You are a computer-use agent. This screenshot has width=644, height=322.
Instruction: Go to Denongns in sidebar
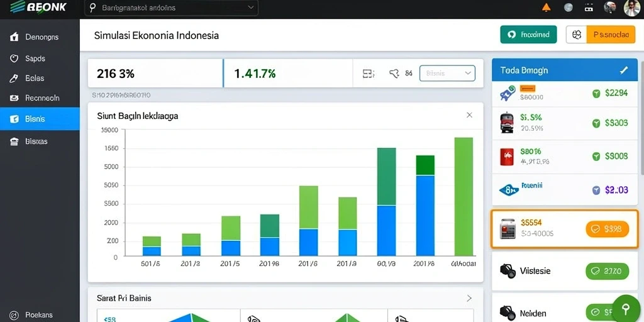click(x=40, y=37)
